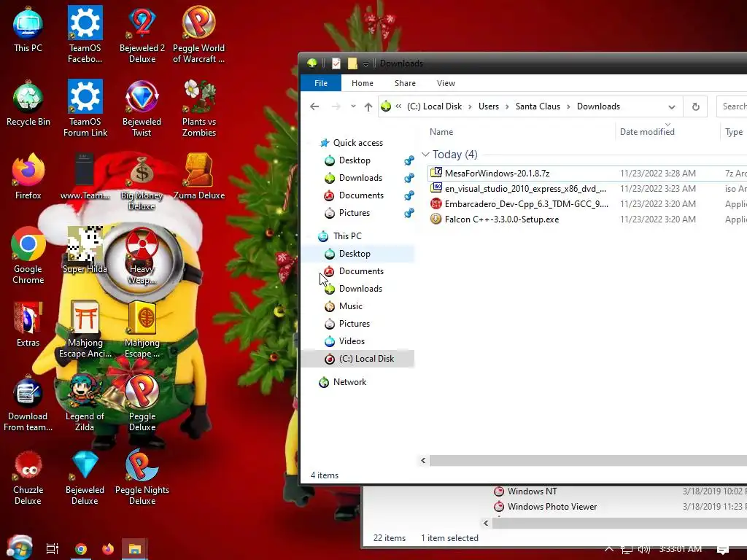Image resolution: width=747 pixels, height=560 pixels.
Task: Switch to the Share ribbon tab
Action: tap(405, 83)
